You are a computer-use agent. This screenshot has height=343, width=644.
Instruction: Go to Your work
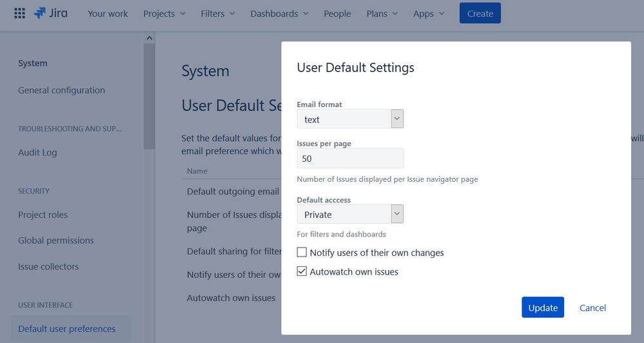(x=108, y=14)
